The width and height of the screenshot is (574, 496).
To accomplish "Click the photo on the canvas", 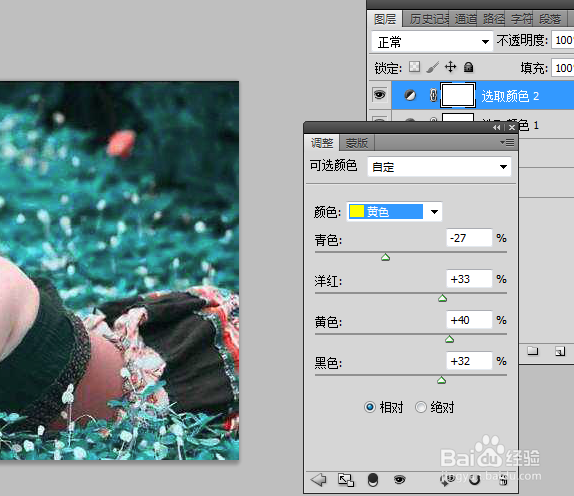I will (x=119, y=271).
